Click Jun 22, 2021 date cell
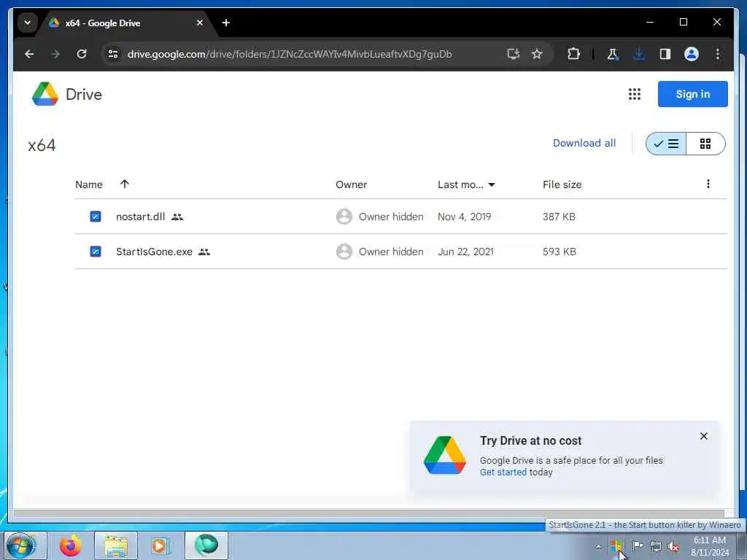 [x=465, y=252]
